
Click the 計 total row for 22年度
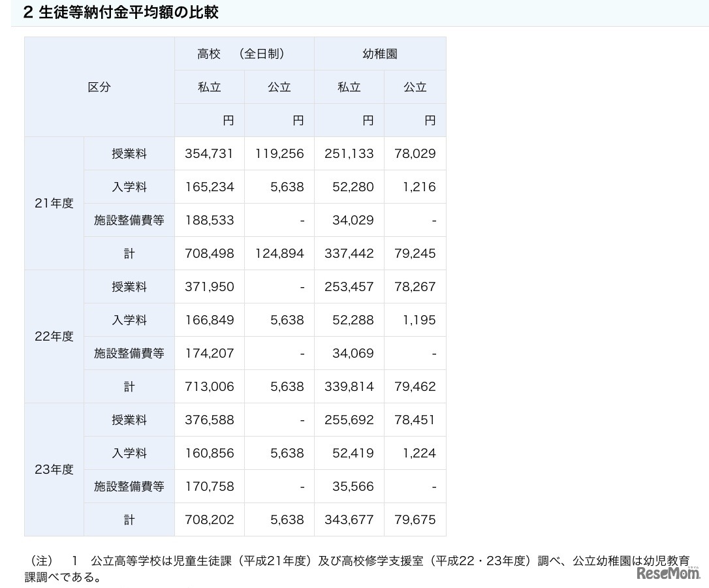pos(129,386)
